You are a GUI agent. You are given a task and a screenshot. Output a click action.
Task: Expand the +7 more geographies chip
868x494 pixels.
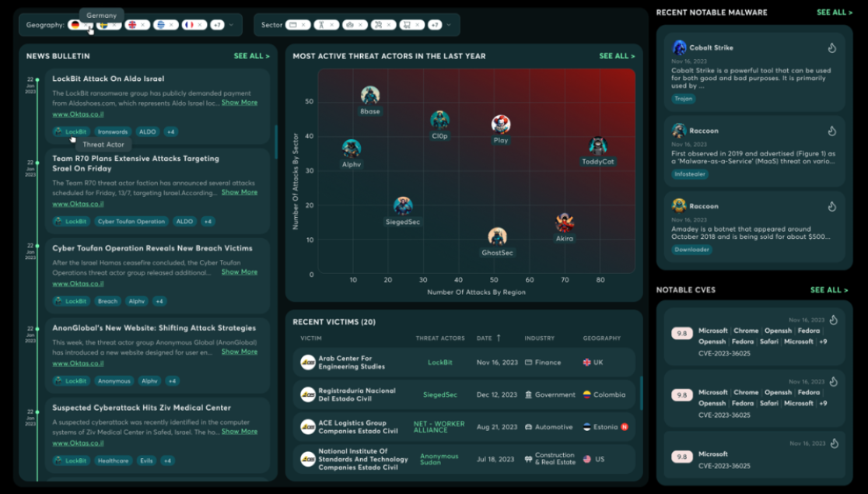point(217,25)
